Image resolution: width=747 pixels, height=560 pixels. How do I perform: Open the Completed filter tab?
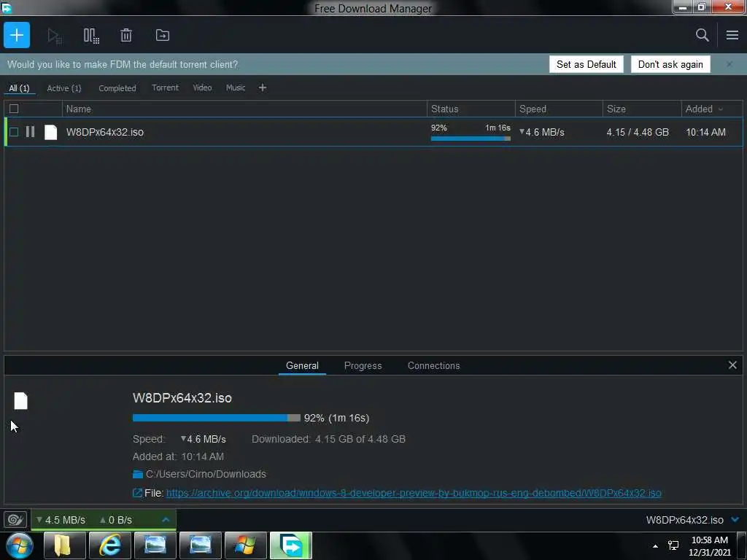[117, 88]
